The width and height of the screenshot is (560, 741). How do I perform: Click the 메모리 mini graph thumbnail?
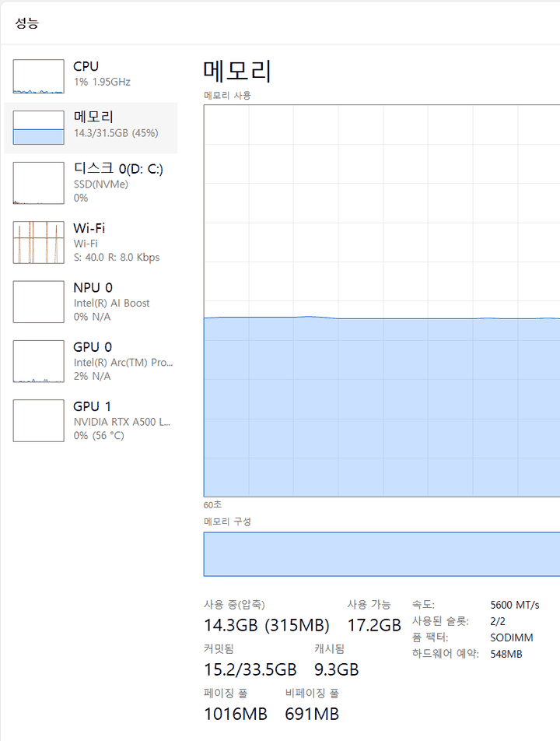(38, 128)
